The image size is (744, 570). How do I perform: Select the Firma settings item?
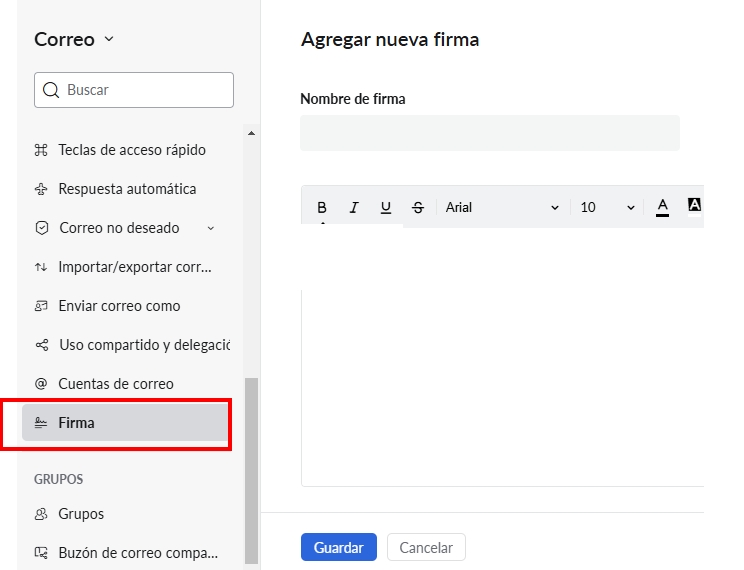tap(126, 422)
